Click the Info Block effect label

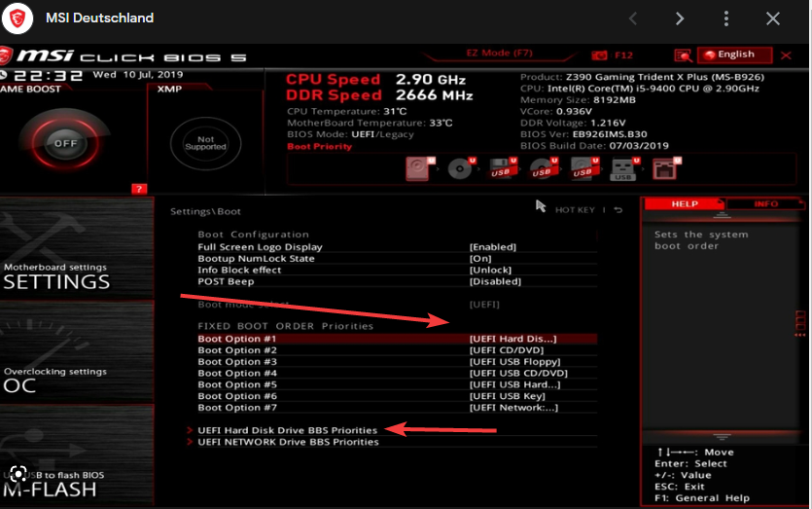[x=239, y=270]
